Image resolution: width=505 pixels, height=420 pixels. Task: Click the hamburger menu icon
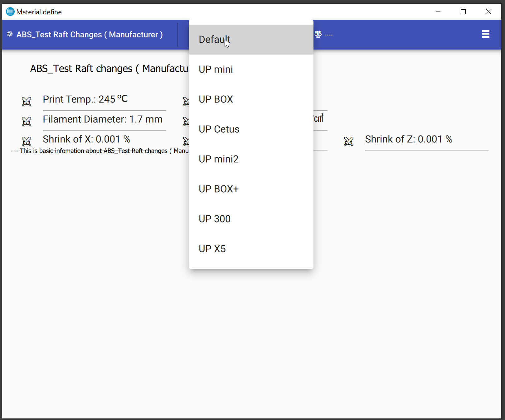pos(485,34)
